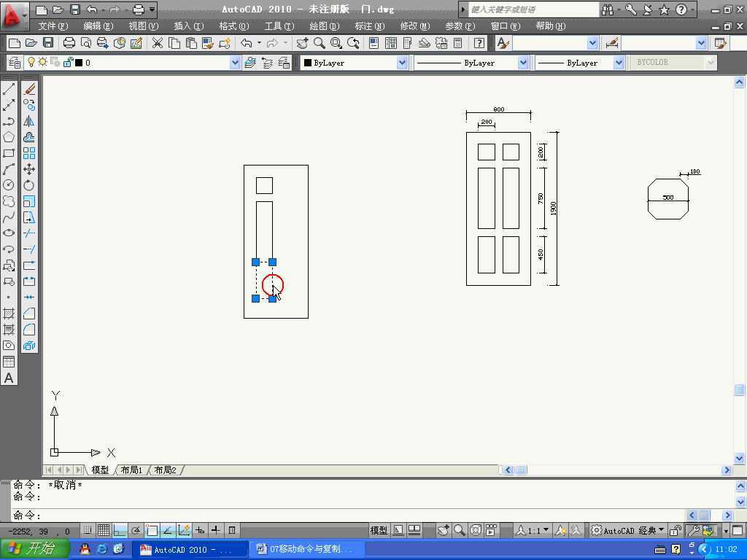Open the AutoCAD 经典 workspace dropdown
Screen dimensions: 747x560
[x=628, y=530]
